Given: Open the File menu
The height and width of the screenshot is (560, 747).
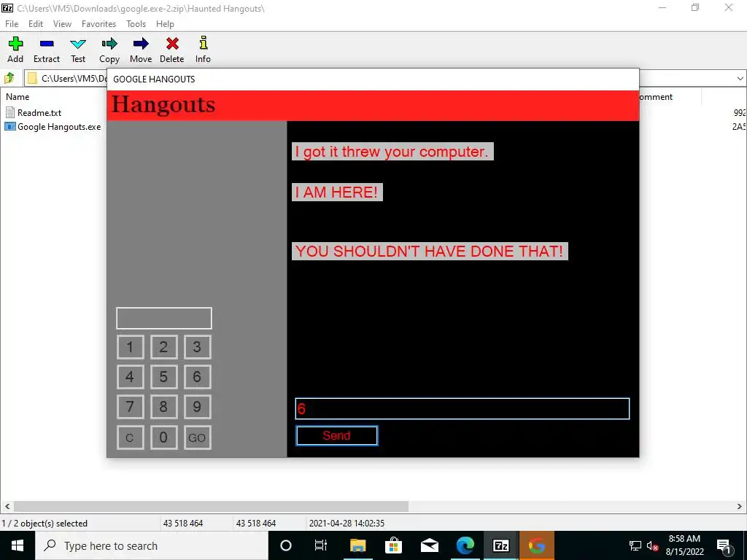Looking at the screenshot, I should pos(12,24).
